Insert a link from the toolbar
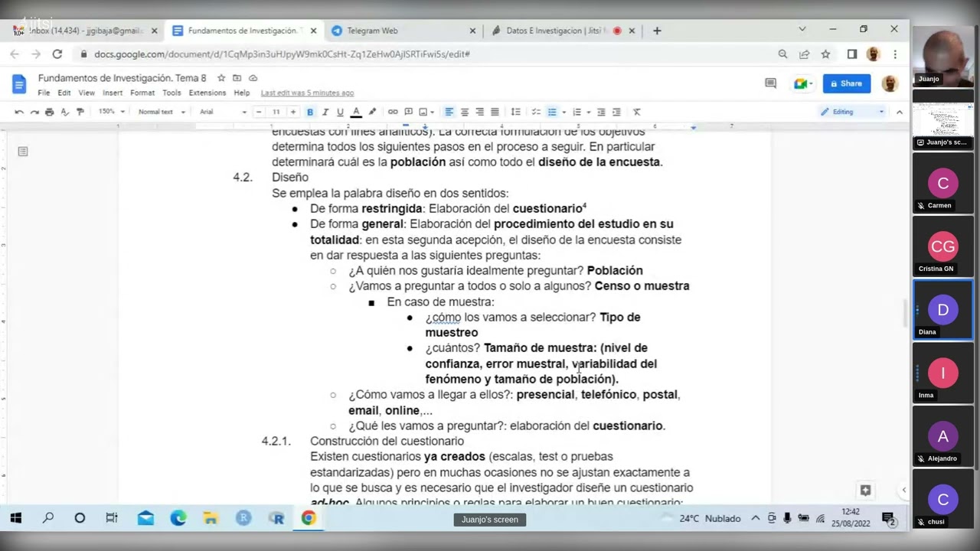 pyautogui.click(x=393, y=112)
